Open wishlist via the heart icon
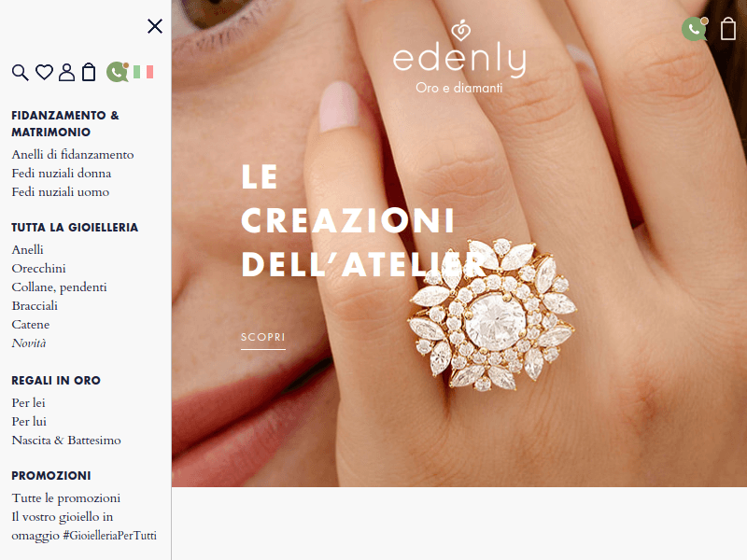This screenshot has height=560, width=747. coord(44,72)
